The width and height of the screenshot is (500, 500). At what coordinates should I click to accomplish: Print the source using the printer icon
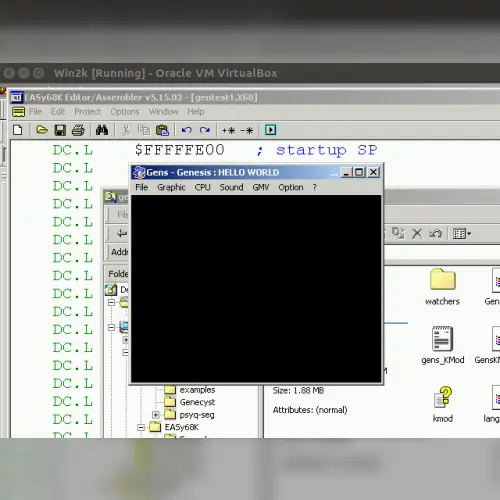click(78, 130)
